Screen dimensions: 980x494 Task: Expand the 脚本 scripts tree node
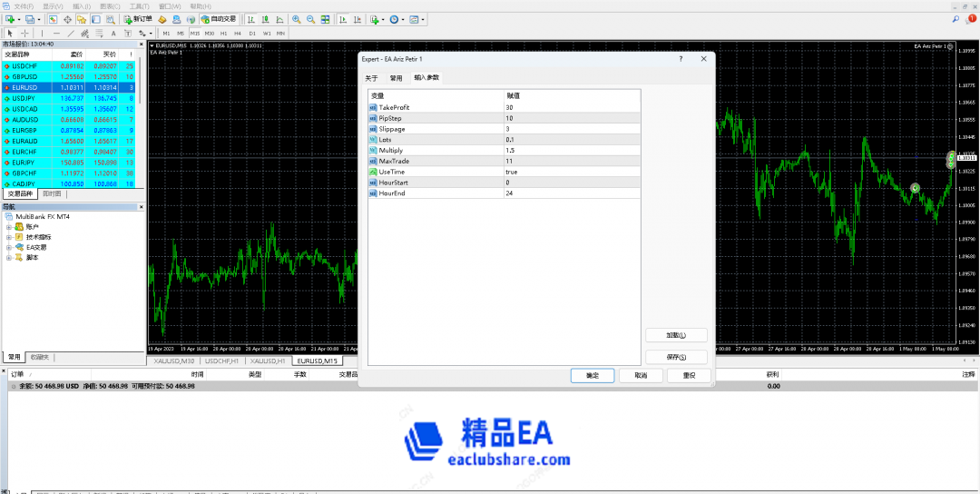9,257
